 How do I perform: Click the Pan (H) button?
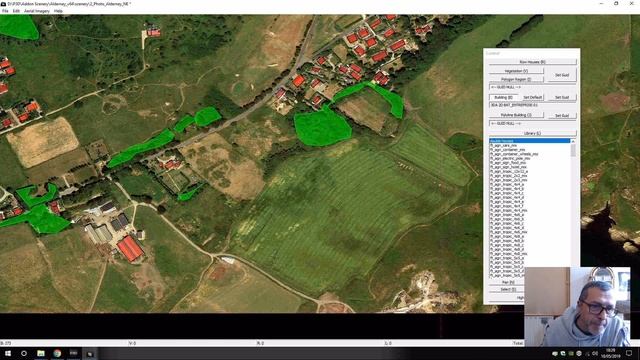pyautogui.click(x=508, y=282)
